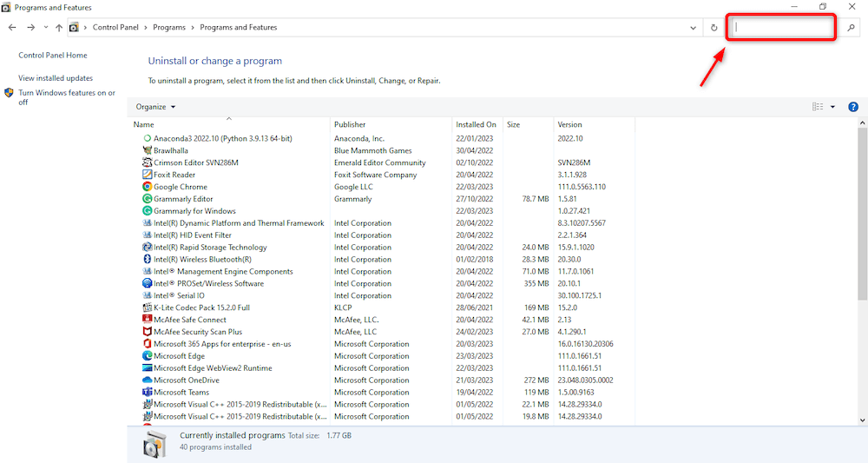Sort by the Size column header
868x463 pixels.
pyautogui.click(x=528, y=124)
